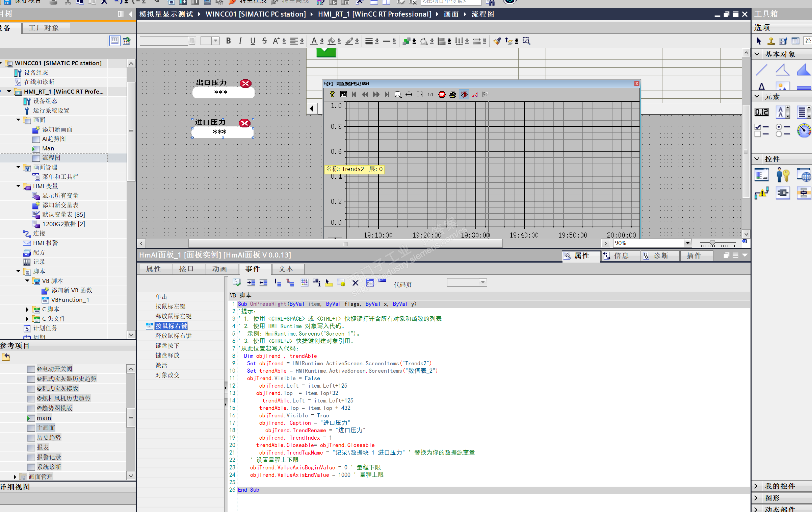Select the 释放鼠标右键 event
The height and width of the screenshot is (512, 812).
click(173, 336)
